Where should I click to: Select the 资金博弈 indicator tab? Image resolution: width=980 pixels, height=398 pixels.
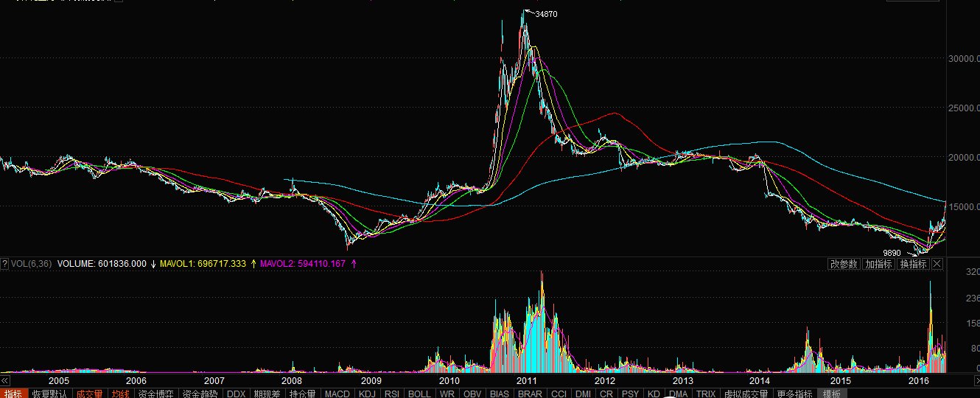155,394
